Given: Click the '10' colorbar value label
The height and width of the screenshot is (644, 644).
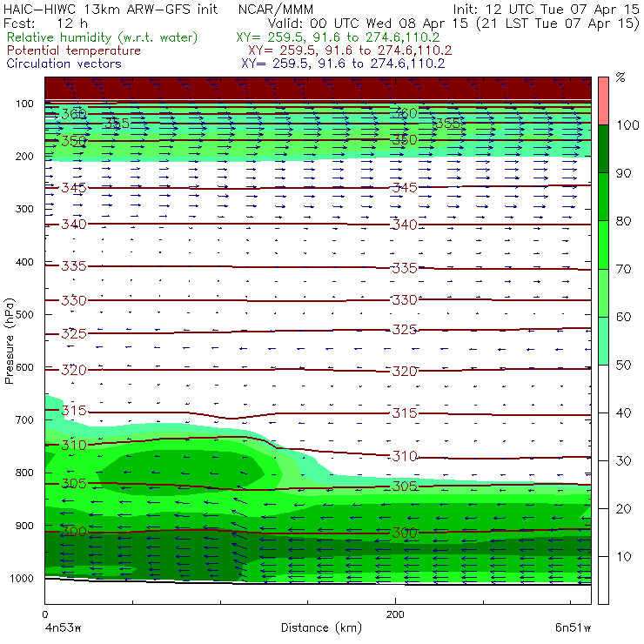Looking at the screenshot, I should (623, 557).
